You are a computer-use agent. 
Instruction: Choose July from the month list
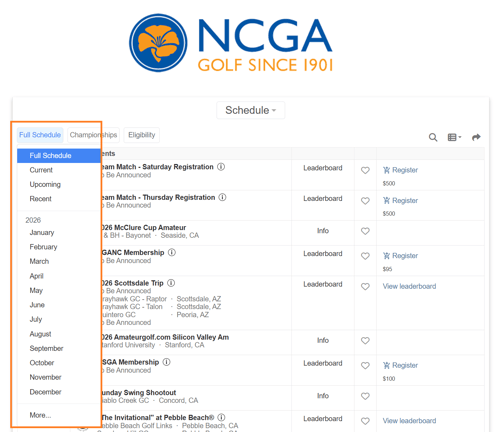tap(36, 319)
